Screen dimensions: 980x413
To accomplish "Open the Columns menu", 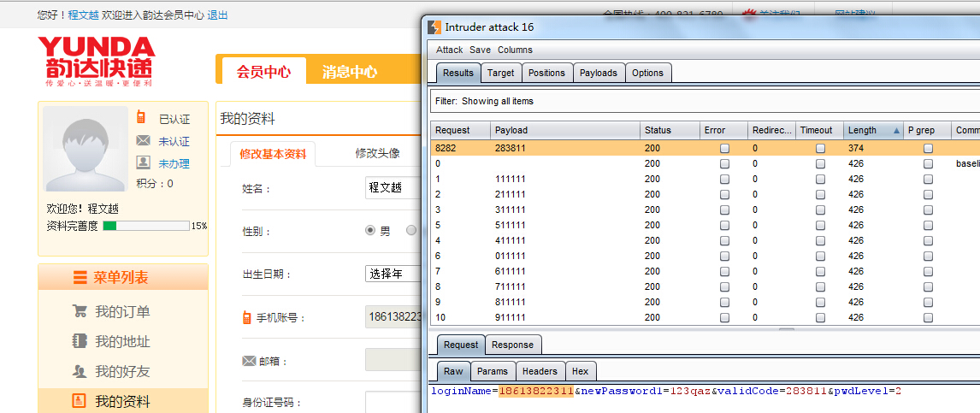I will coord(515,50).
